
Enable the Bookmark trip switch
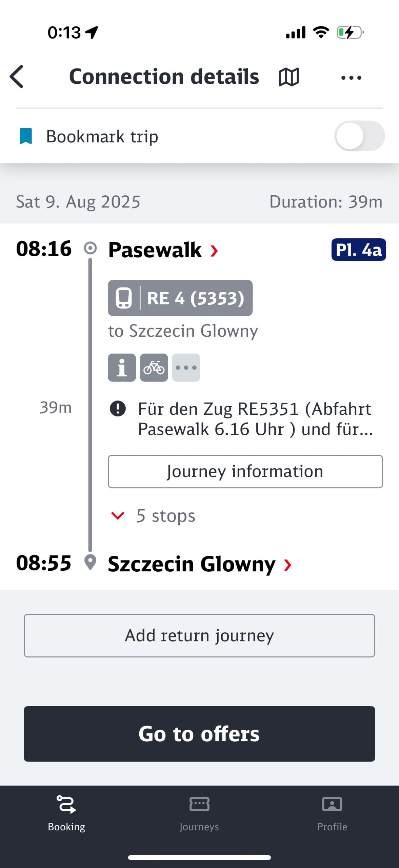[359, 136]
